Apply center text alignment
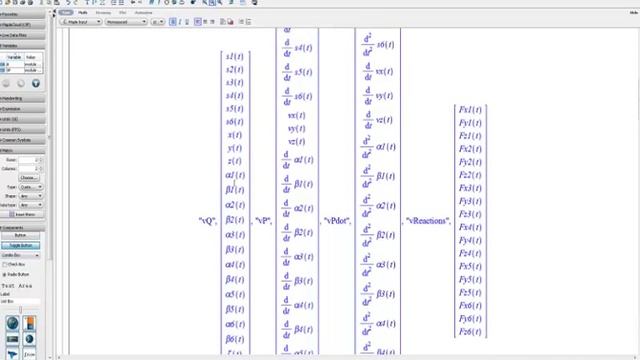Image resolution: width=640 pixels, height=360 pixels. pos(205,22)
